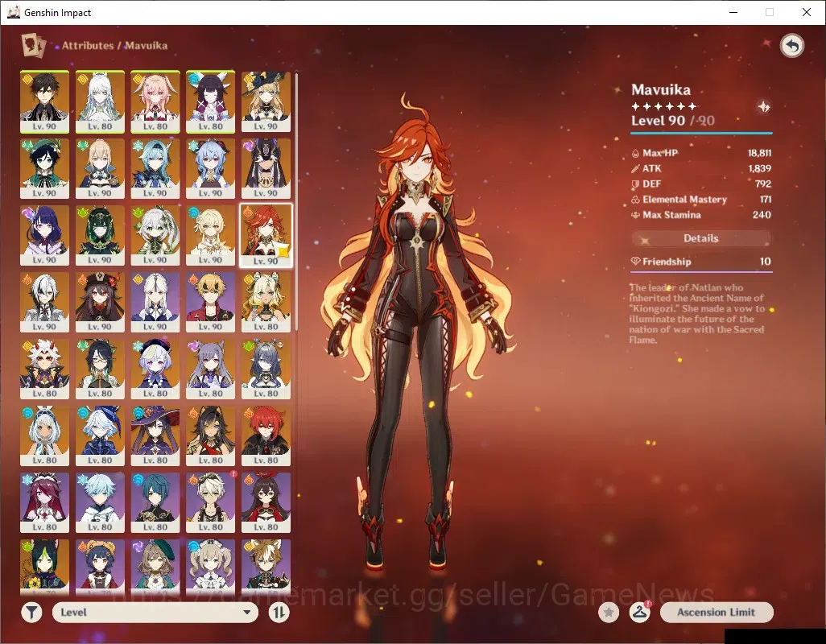Select the white-haired geo character at Lv. 80
Viewport: 826px width, 644px height.
point(100,101)
